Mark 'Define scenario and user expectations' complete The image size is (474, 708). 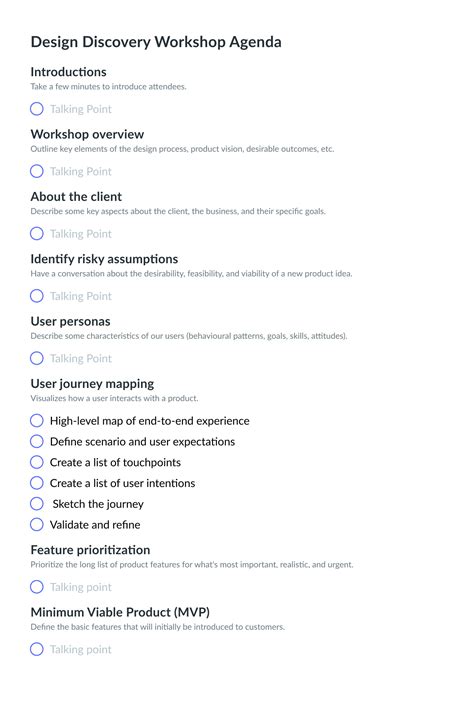pyautogui.click(x=37, y=441)
